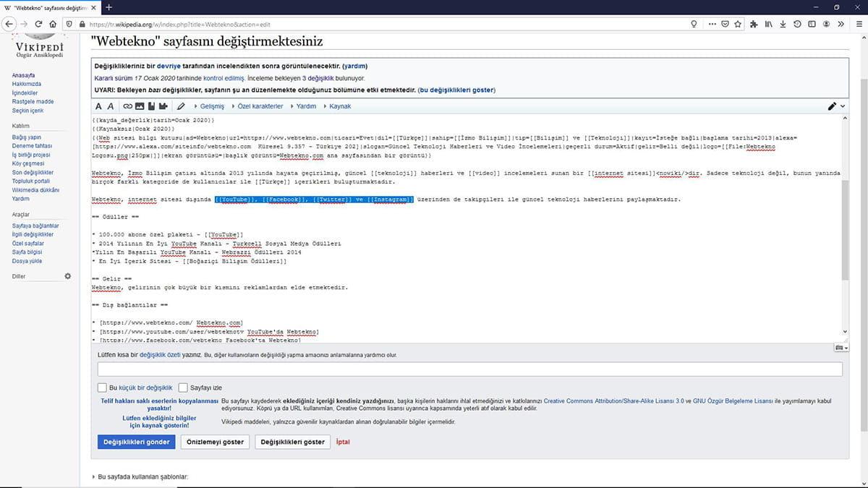Expand 'Bu sayfada kullanılan şablonlar'
The height and width of the screenshot is (488, 868).
[142, 476]
